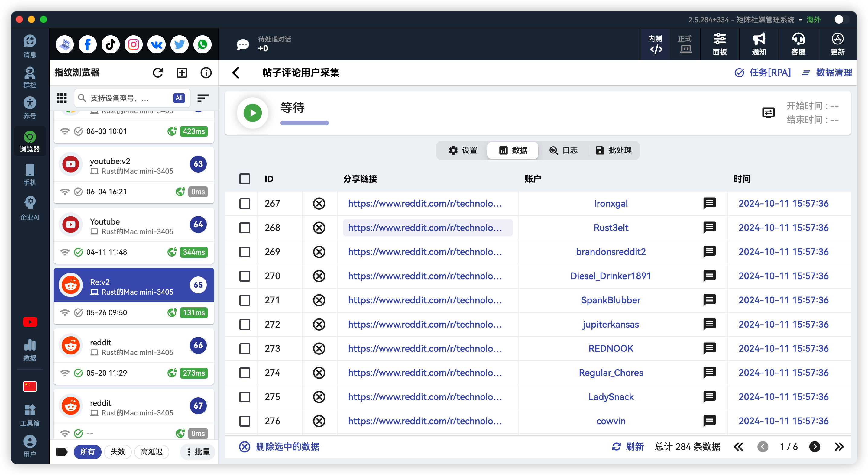The image size is (868, 475).
Task: Open the 手机 phone sidebar section
Action: [30, 175]
